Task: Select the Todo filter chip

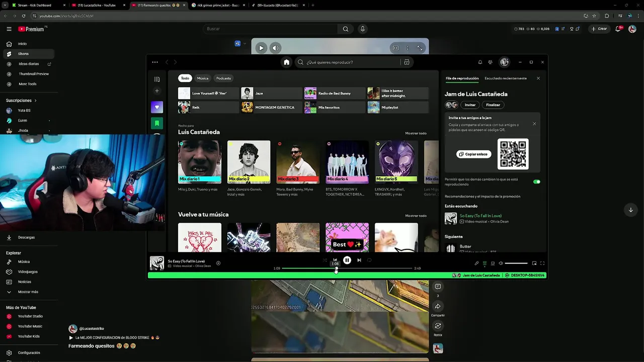Action: coord(185,78)
